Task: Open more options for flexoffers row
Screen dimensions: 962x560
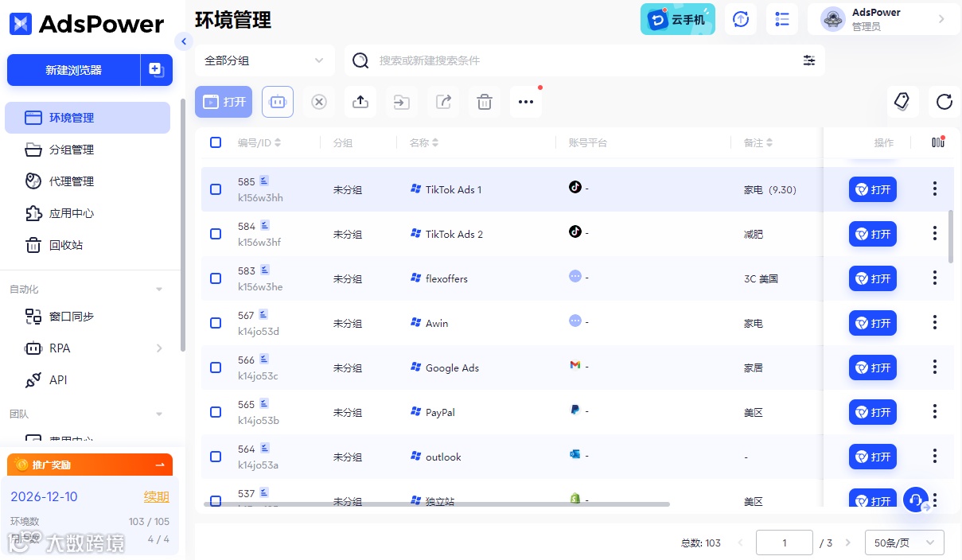Action: [x=935, y=278]
